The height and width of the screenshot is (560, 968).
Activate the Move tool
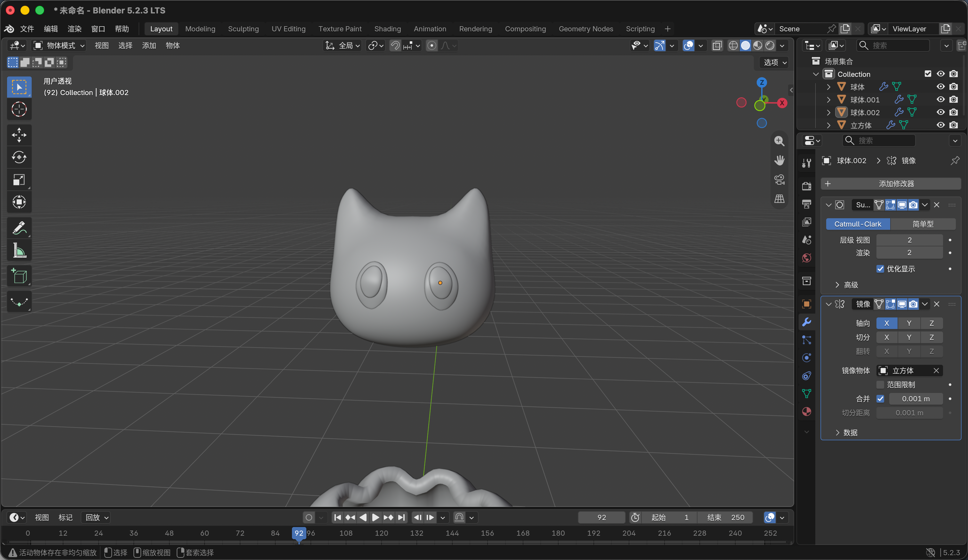19,135
